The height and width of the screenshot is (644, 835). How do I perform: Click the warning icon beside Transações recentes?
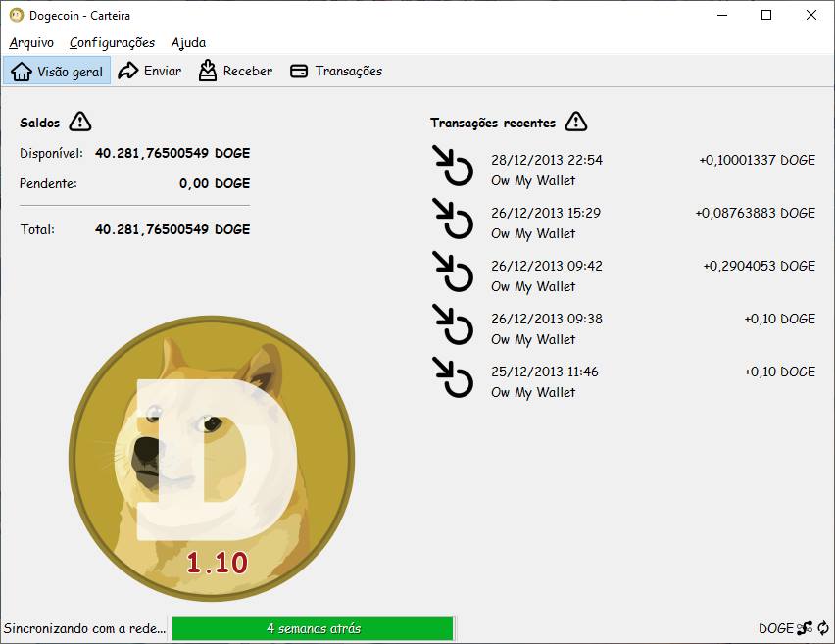click(x=575, y=122)
